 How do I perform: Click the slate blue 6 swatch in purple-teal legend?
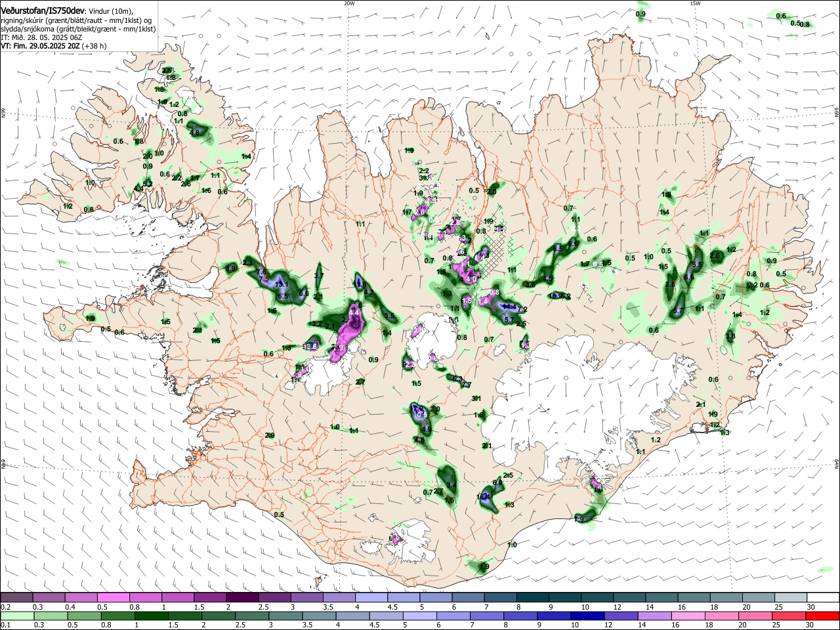pyautogui.click(x=468, y=598)
